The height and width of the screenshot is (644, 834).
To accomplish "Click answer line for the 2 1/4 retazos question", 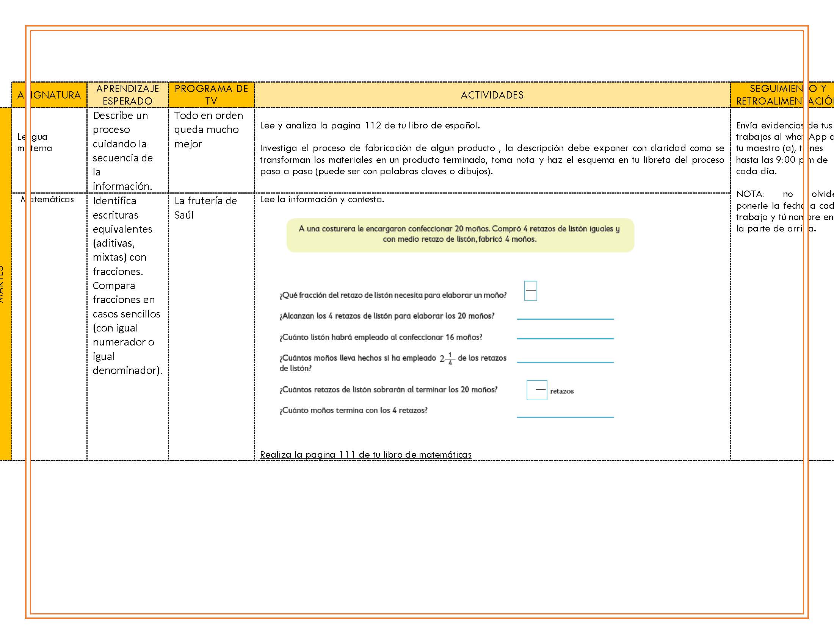I will [565, 361].
